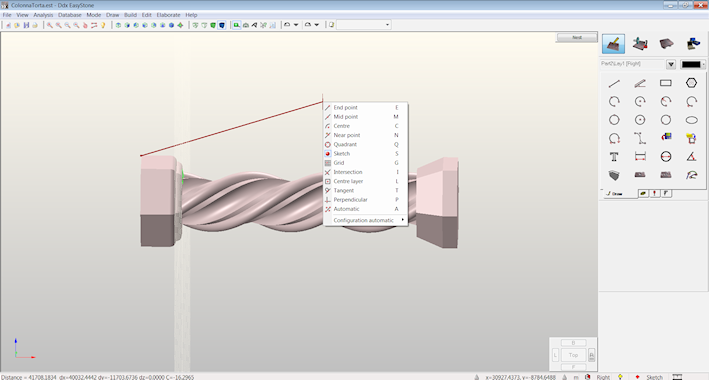Switch to R right view button
709x380 pixels.
pos(591,355)
